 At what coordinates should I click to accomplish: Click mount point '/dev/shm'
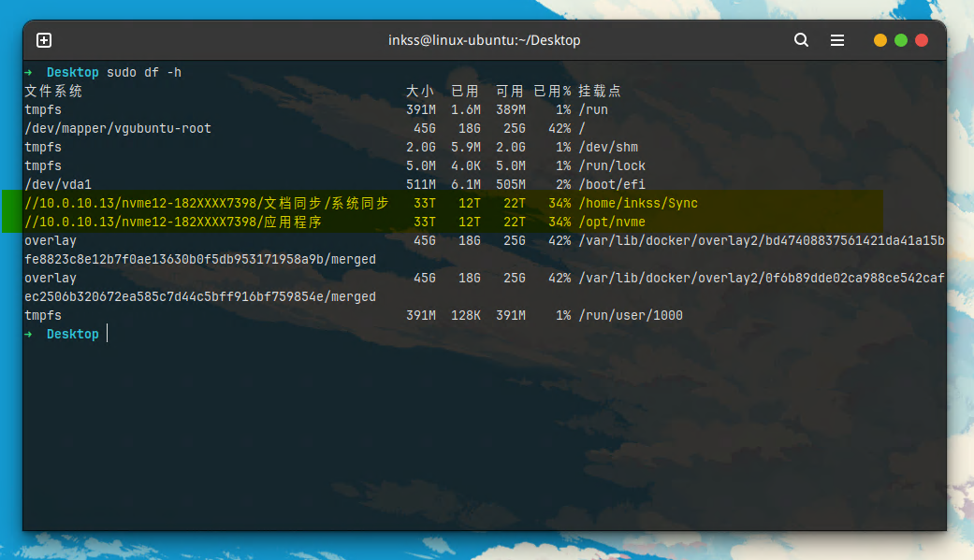608,147
